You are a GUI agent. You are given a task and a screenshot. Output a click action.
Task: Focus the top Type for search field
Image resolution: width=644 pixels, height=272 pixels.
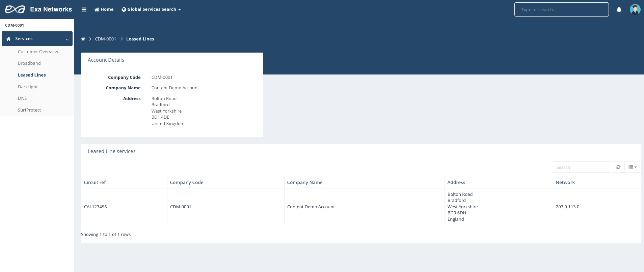[561, 9]
